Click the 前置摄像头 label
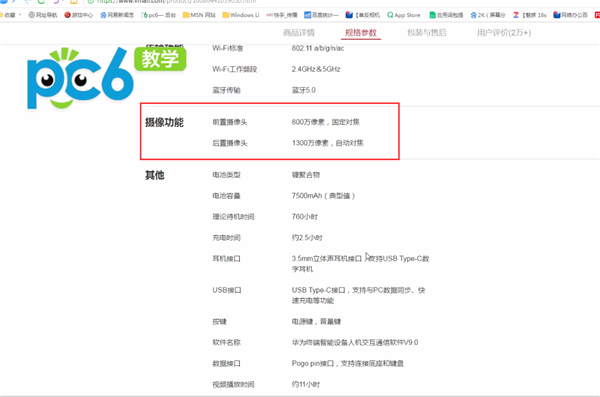This screenshot has height=397, width=600. point(230,122)
